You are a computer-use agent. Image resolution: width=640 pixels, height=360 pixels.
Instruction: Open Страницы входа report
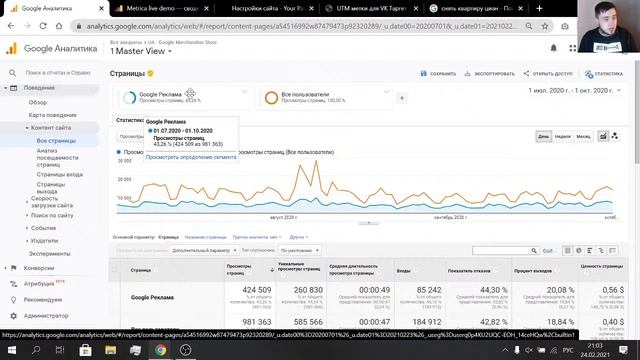tap(60, 174)
